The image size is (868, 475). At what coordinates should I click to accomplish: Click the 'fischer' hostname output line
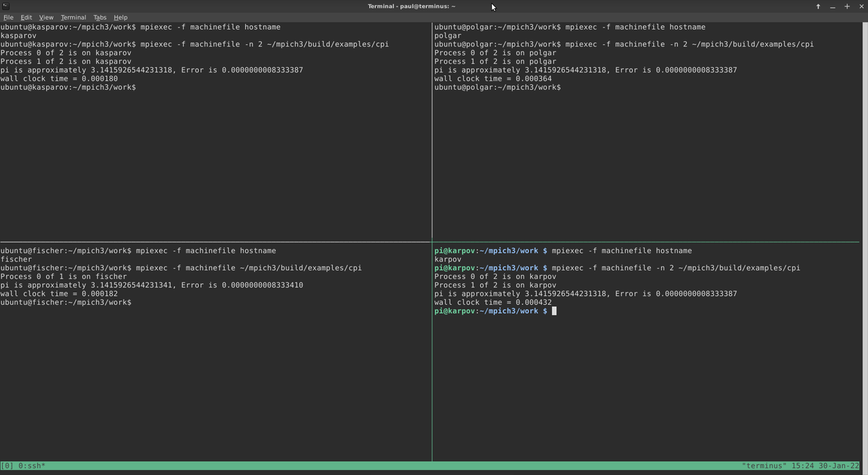pyautogui.click(x=16, y=259)
